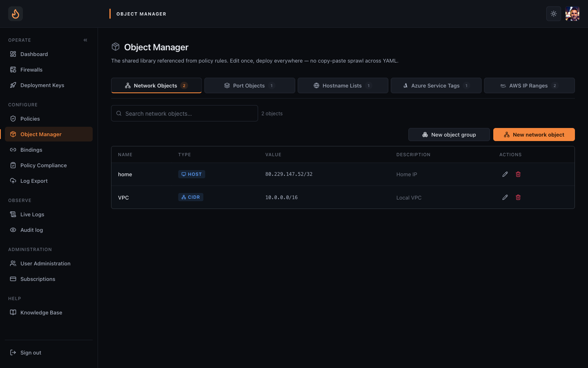This screenshot has width=588, height=368.
Task: Click the NAME column header
Action: (x=125, y=155)
